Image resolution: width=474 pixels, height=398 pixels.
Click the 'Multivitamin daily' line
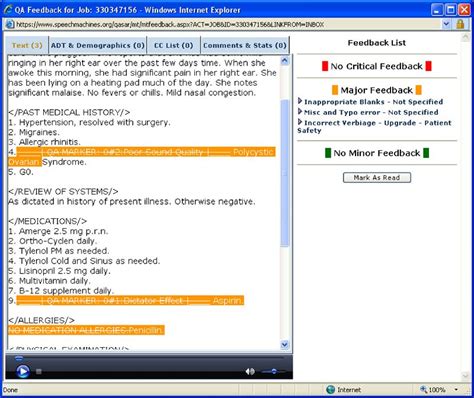(49, 281)
